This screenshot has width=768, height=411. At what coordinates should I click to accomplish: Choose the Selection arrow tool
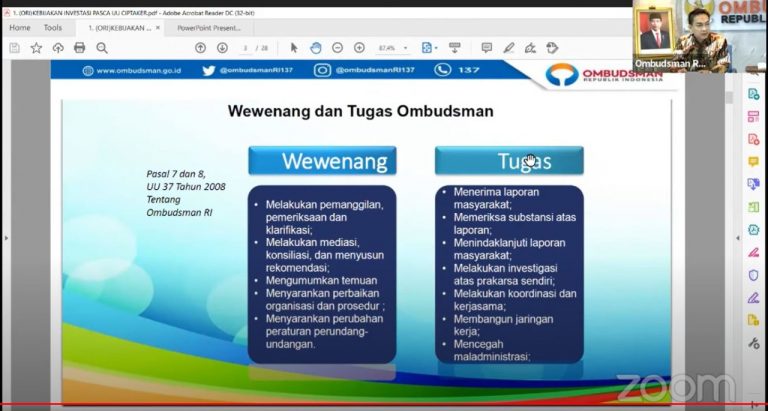coord(294,48)
